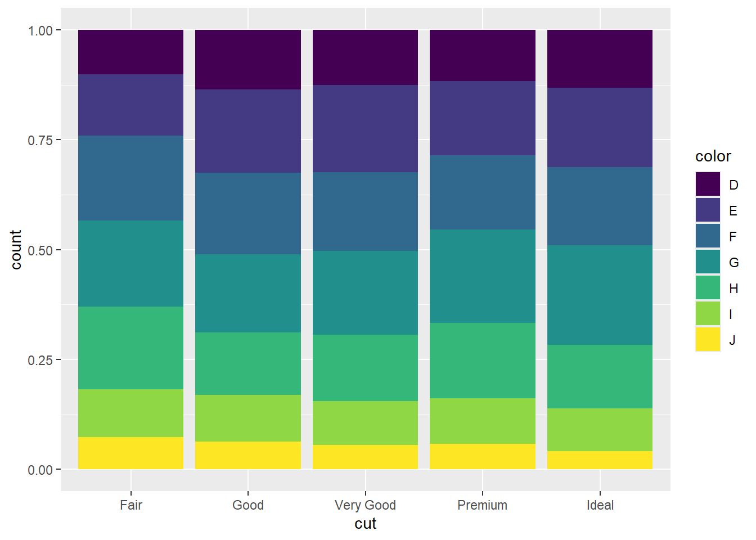Click the I light-green legend swatch

click(708, 314)
